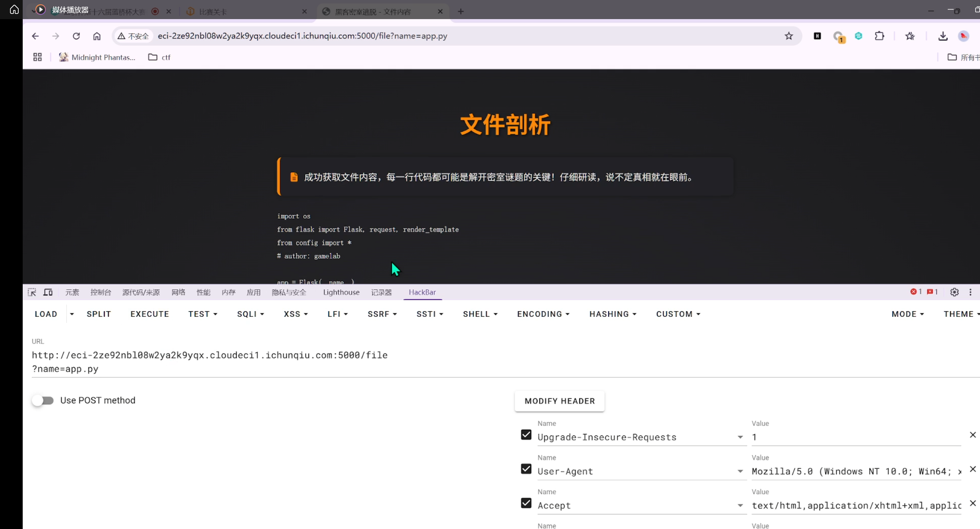The width and height of the screenshot is (980, 529).
Task: Toggle the DevTools device toolbar icon
Action: coord(48,292)
